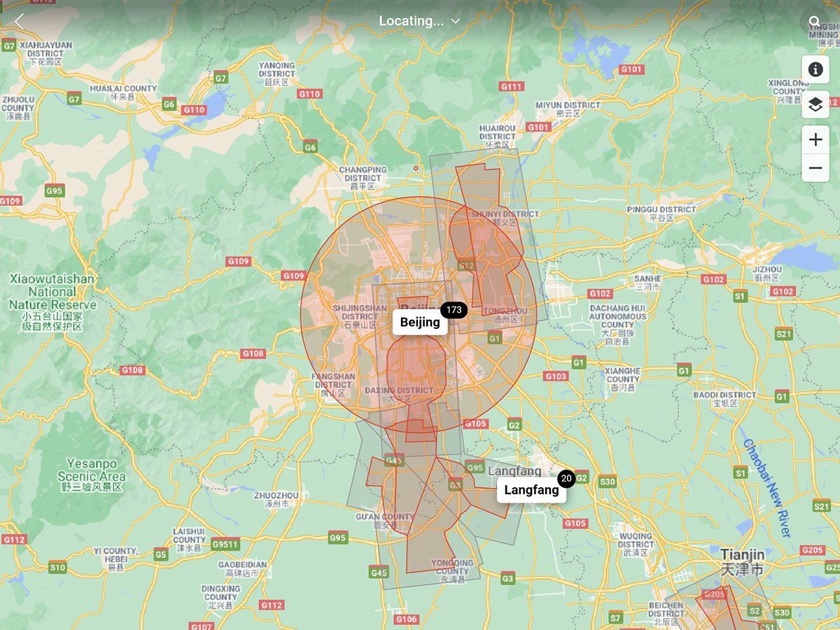Zoom out with the minus button
The height and width of the screenshot is (630, 840).
coord(815,168)
